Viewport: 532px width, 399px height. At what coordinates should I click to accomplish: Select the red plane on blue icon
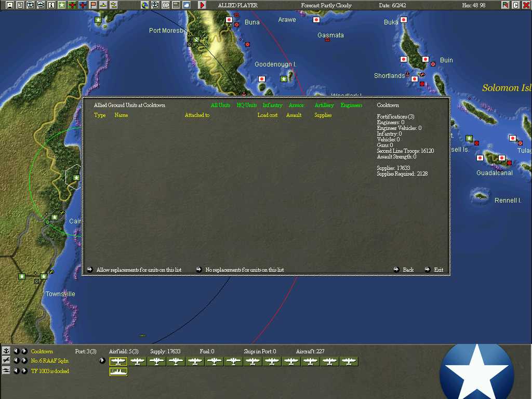click(x=83, y=5)
